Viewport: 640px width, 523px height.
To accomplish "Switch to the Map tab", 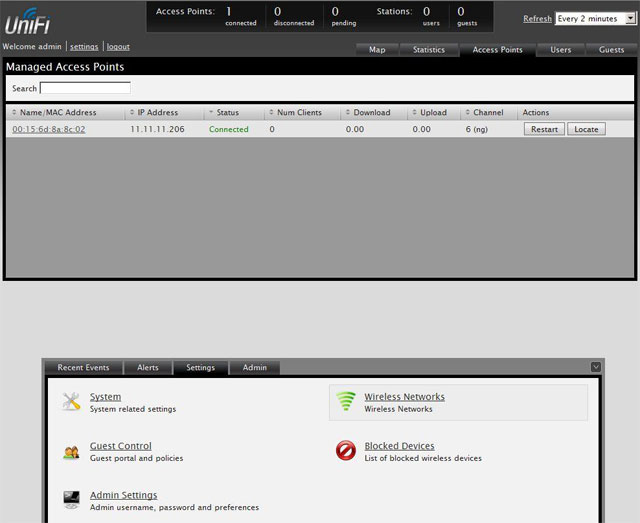I will click(377, 50).
